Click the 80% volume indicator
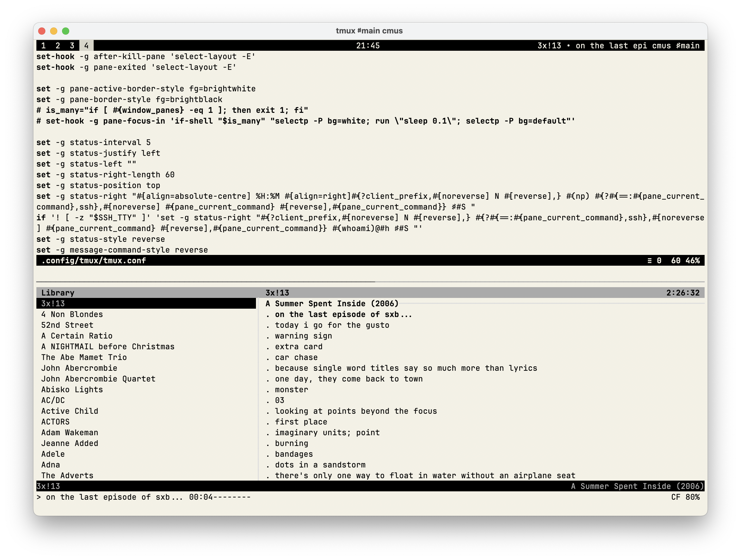The width and height of the screenshot is (741, 560). click(x=692, y=497)
